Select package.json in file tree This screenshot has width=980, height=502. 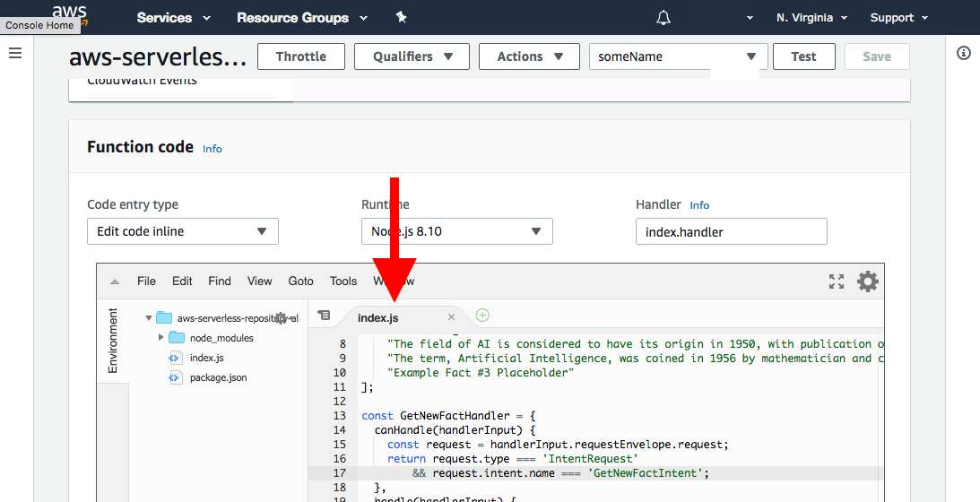click(218, 377)
